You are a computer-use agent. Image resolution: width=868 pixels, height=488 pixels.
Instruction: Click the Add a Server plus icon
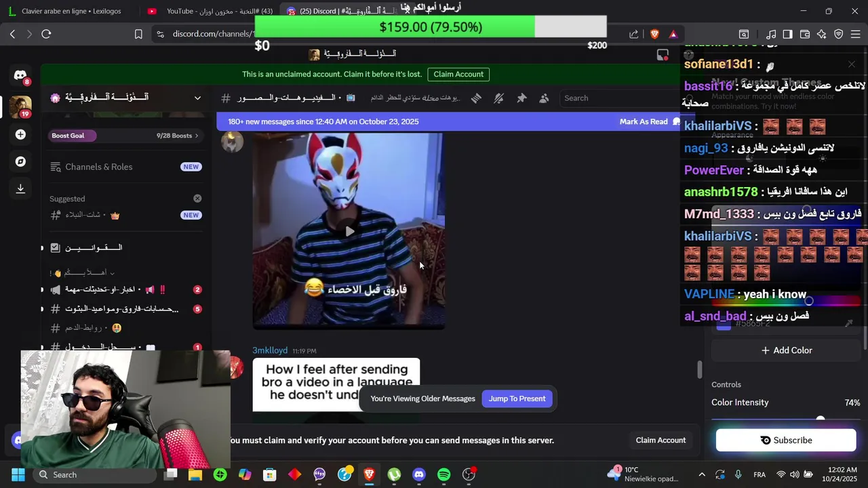(x=20, y=135)
